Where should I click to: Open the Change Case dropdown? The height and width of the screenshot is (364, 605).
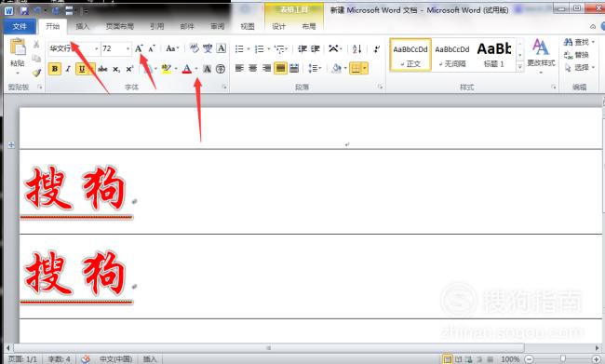coord(172,48)
